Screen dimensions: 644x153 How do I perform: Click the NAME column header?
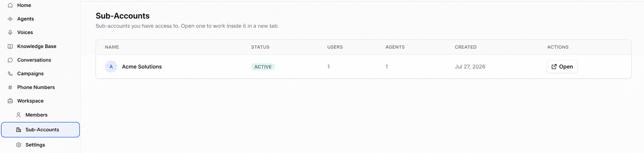(x=112, y=47)
